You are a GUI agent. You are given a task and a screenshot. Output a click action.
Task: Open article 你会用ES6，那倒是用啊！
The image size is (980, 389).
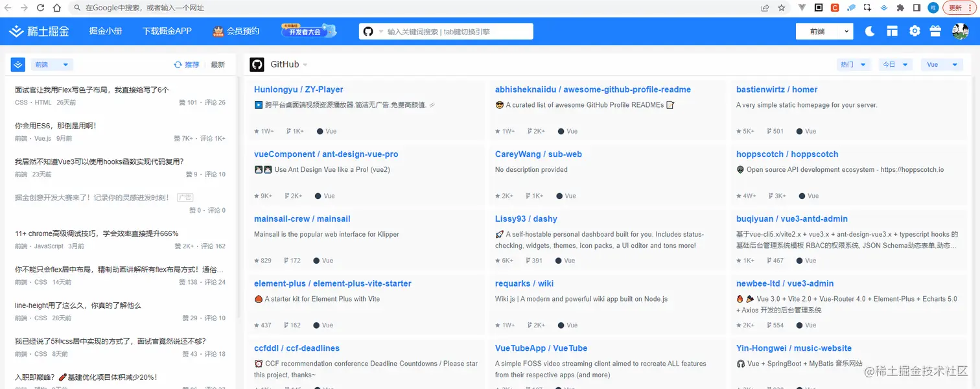pos(56,126)
